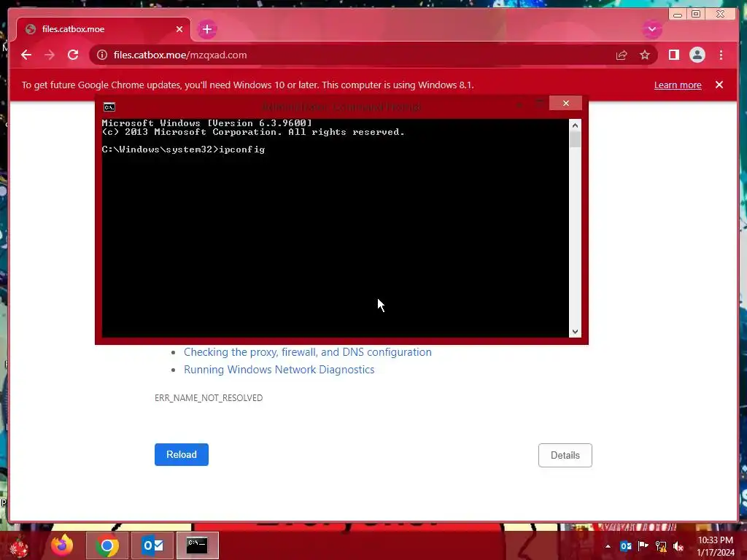
Task: Open Outlook from the taskbar
Action: tap(152, 545)
